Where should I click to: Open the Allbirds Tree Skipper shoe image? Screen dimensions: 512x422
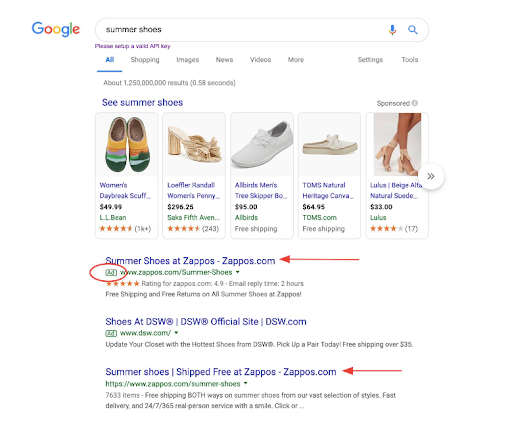[x=262, y=144]
